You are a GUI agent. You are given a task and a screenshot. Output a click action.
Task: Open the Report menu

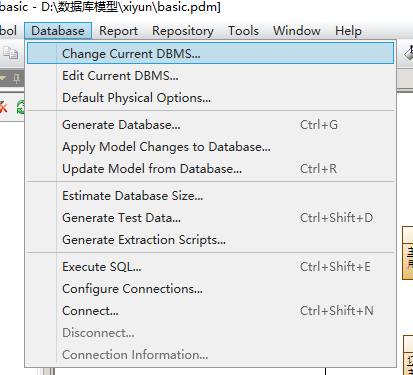coord(118,31)
